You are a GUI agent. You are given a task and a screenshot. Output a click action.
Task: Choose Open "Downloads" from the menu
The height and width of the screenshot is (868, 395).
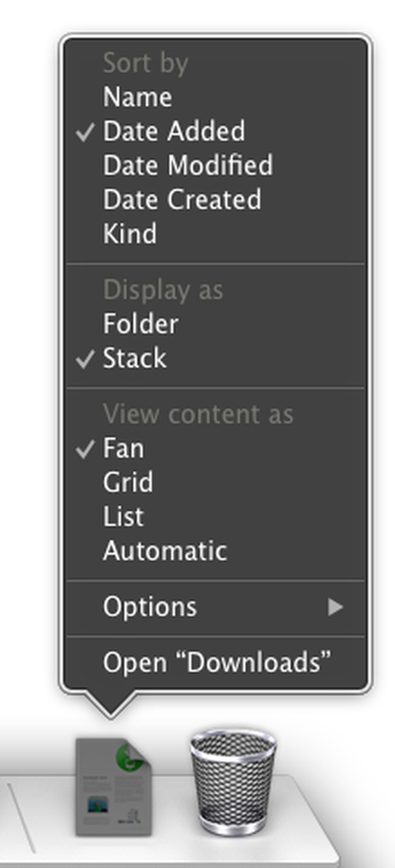[217, 663]
